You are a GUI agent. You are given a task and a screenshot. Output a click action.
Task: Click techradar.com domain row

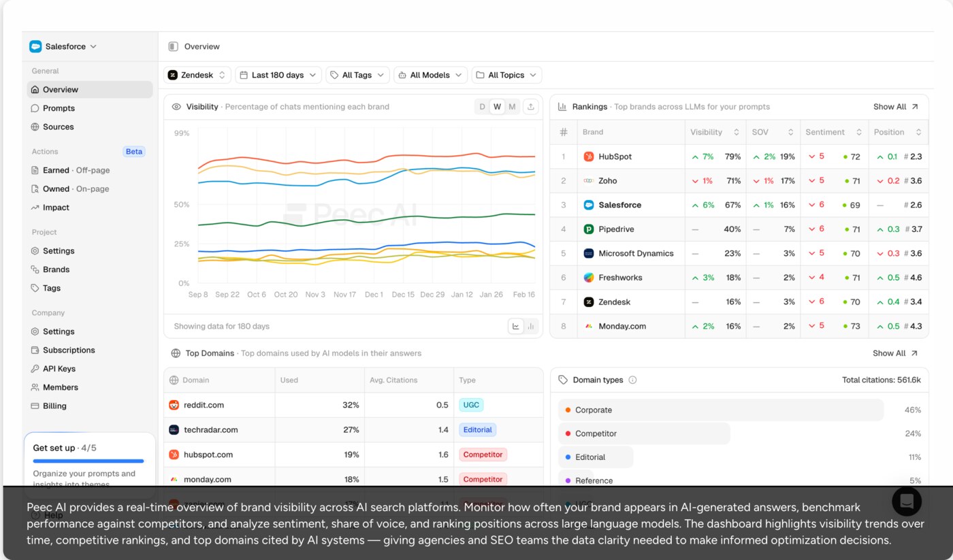tap(354, 430)
